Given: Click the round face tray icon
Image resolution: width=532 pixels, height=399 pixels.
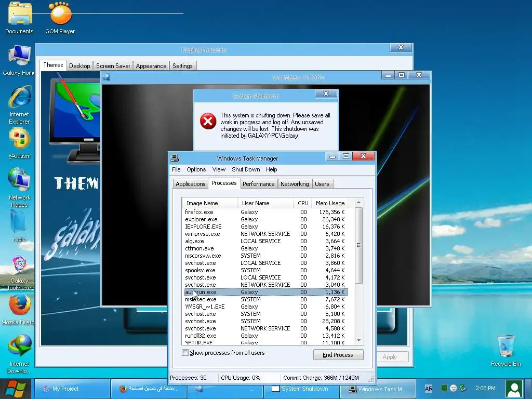Looking at the screenshot, I should point(453,388).
